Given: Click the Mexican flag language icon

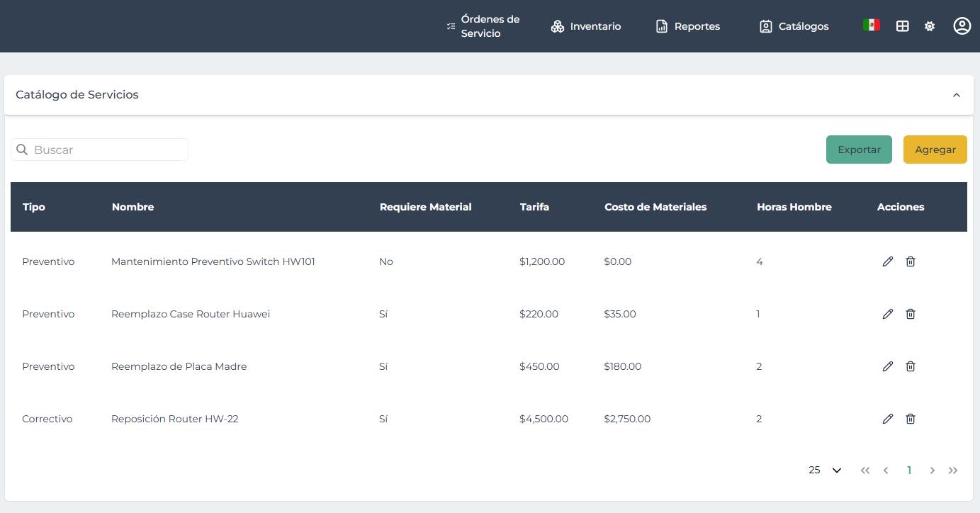Looking at the screenshot, I should point(871,26).
